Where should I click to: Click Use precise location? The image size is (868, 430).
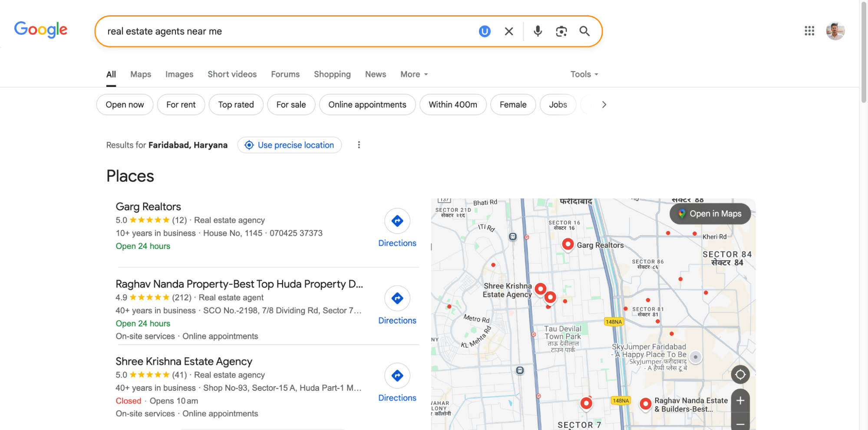tap(289, 145)
